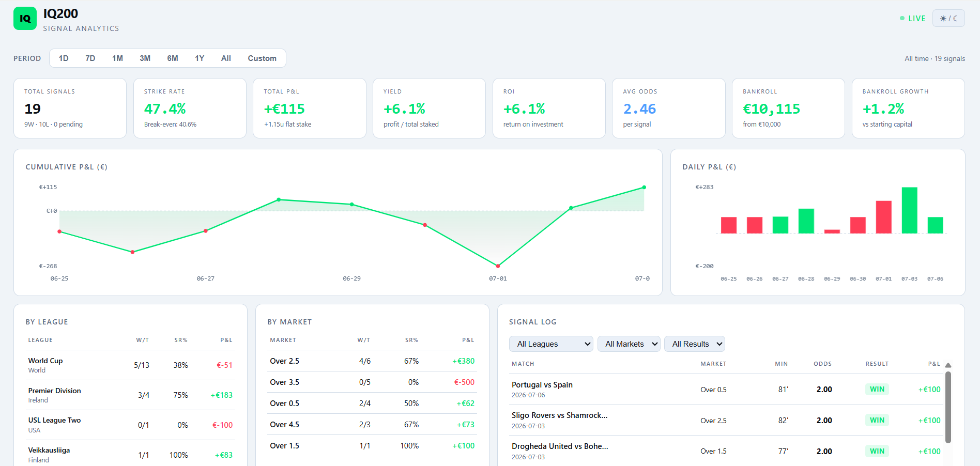Click the SR% header in By League
Screen dimensions: 980x466
[x=181, y=340]
